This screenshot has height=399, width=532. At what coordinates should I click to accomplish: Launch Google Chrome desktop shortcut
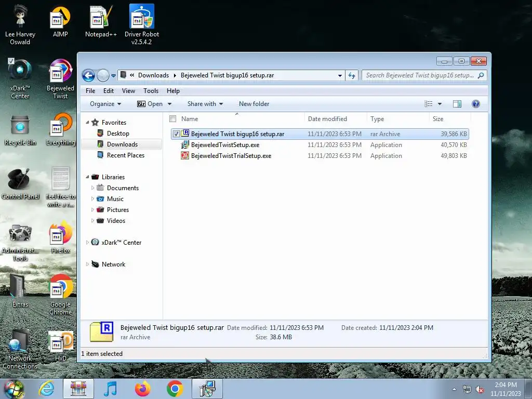tap(60, 295)
